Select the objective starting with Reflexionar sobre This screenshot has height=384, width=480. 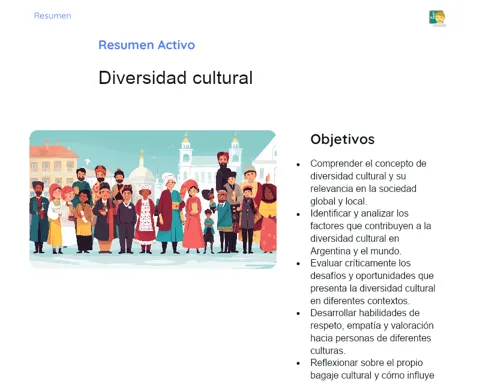coord(372,369)
